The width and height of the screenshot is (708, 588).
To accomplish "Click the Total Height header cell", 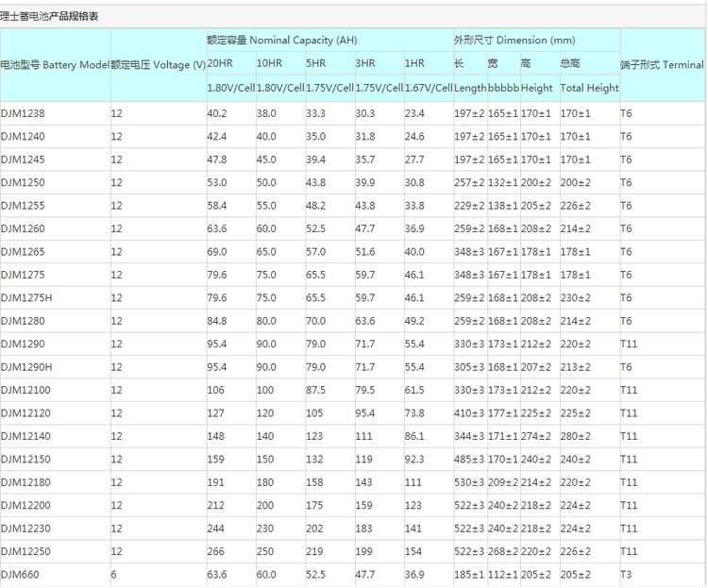I will [x=589, y=88].
